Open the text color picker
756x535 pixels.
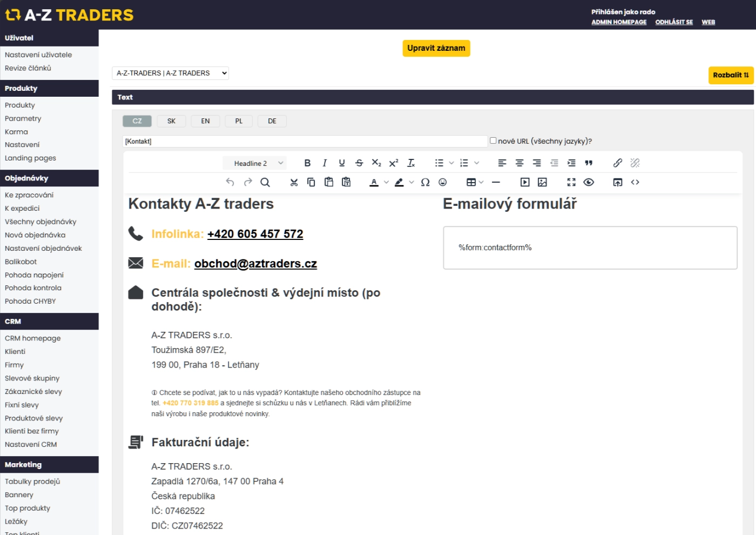point(374,183)
